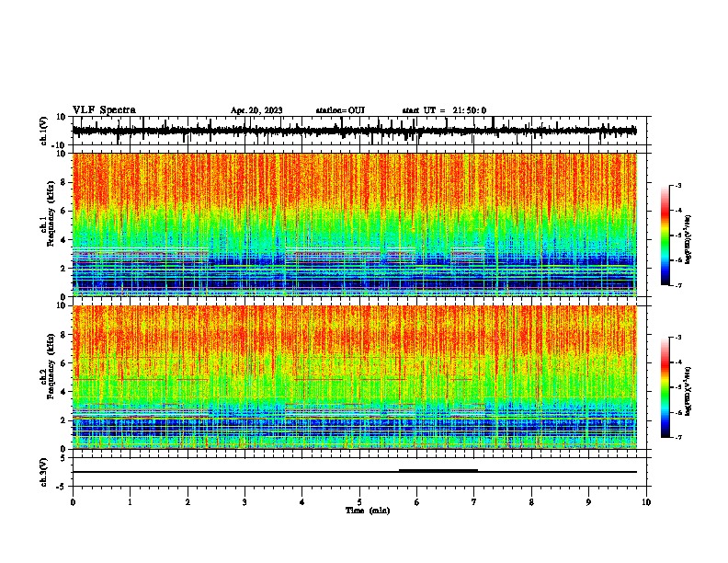Click the "-5" tick on the ch.3(V) axis
728x563 pixels.
62,487
